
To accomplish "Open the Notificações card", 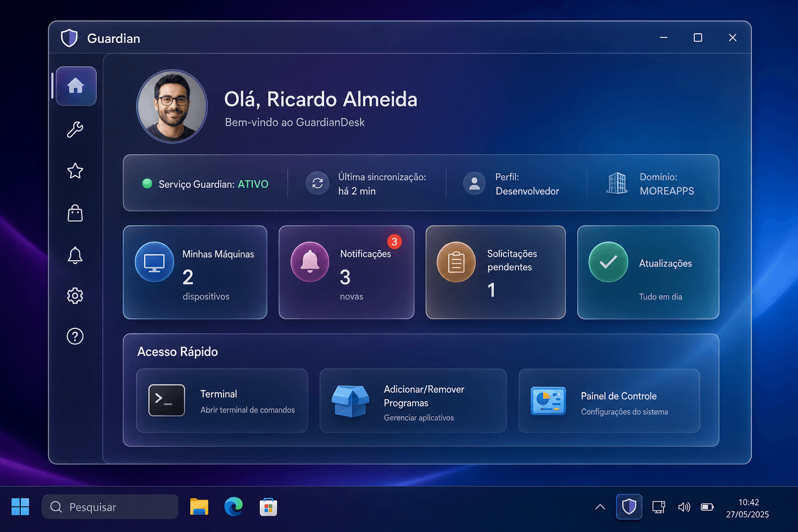I will [347, 272].
